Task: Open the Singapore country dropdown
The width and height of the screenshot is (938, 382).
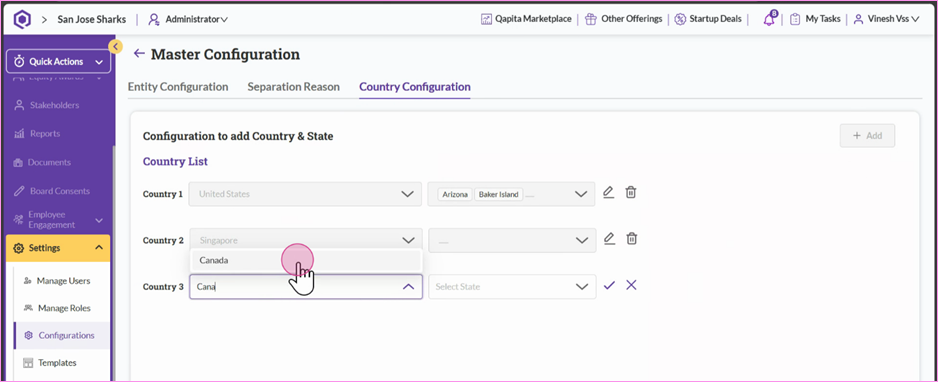Action: coord(306,240)
